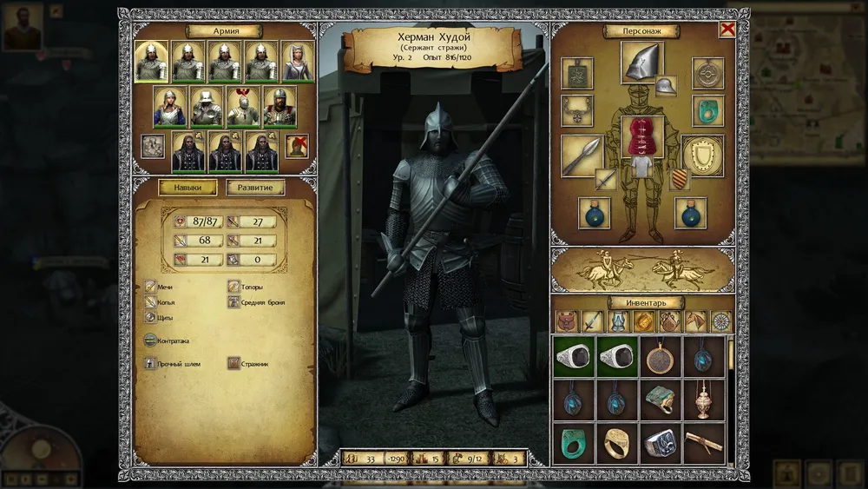Open the Навыки skills tab
Image resolution: width=868 pixels, height=489 pixels.
[187, 188]
